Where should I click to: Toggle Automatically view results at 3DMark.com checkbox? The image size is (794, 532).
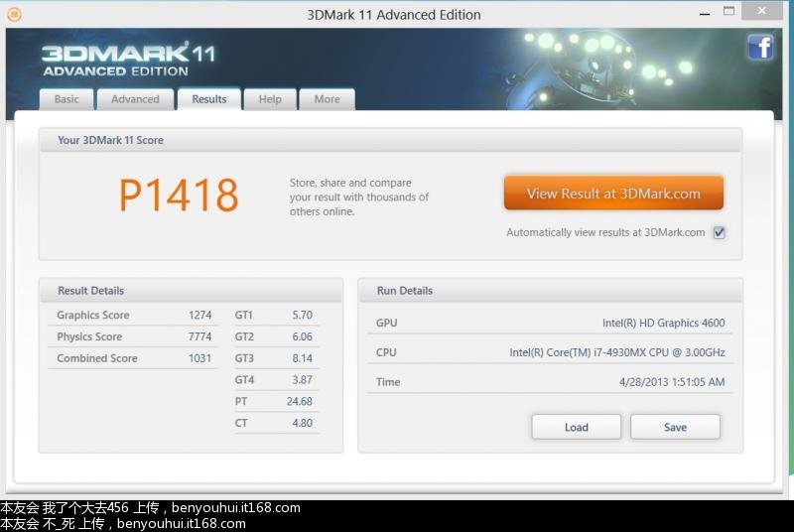pos(719,233)
